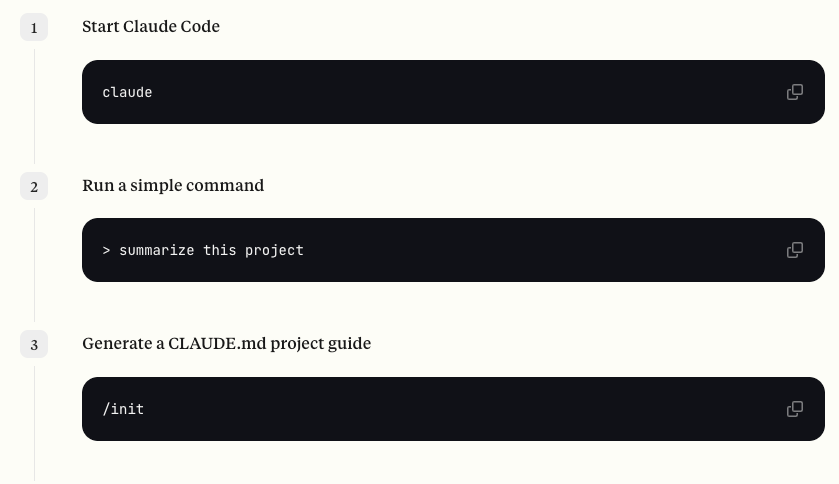Copy the "/init" command to clipboard
839x484 pixels.
pos(795,409)
